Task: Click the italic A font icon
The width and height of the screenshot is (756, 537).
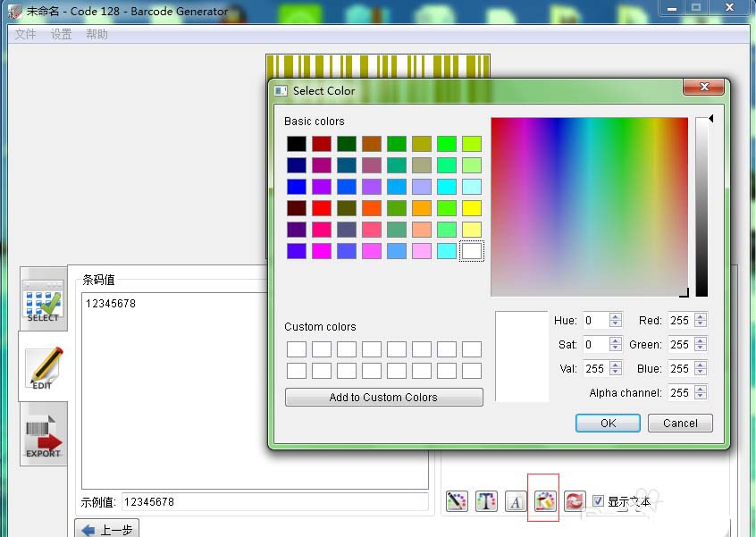Action: point(516,501)
